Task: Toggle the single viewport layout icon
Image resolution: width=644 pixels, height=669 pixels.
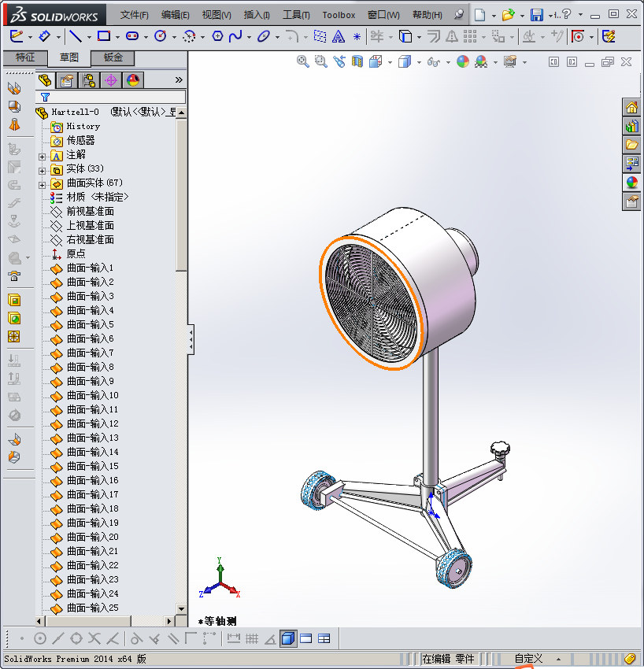Action: pos(306,639)
